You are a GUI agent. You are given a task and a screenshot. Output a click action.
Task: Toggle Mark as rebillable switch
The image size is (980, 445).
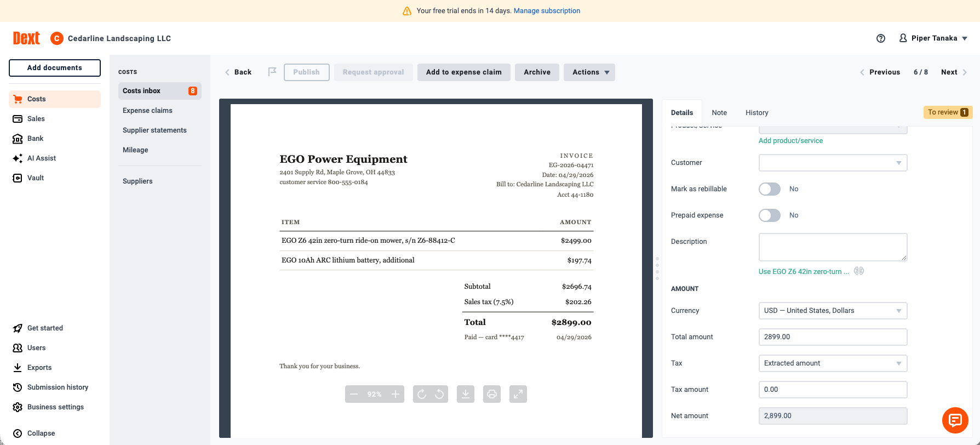pyautogui.click(x=770, y=189)
